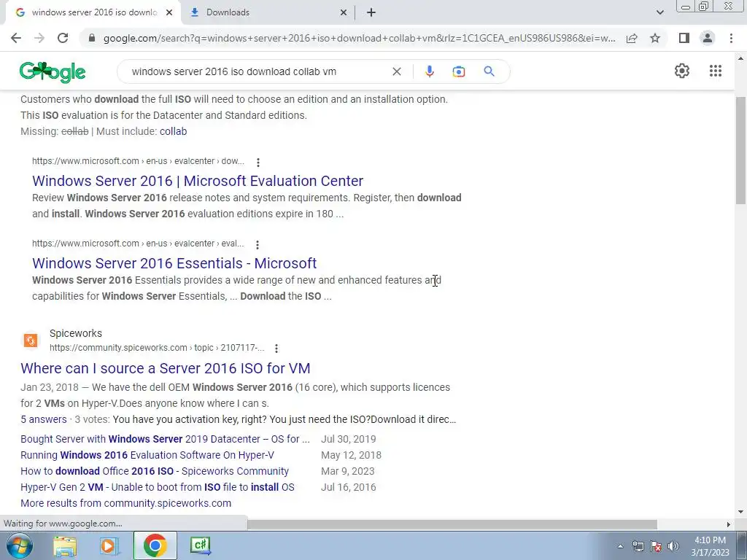The image size is (747, 560).
Task: Open the tab search dropdown arrow
Action: click(659, 12)
